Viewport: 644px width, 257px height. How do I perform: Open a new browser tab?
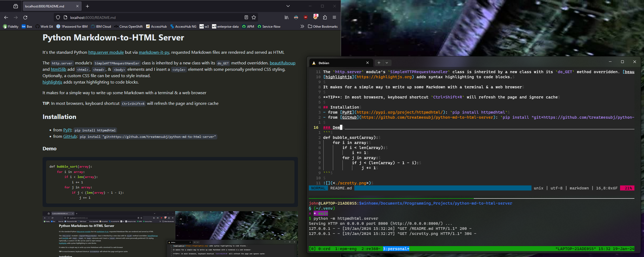coord(87,6)
